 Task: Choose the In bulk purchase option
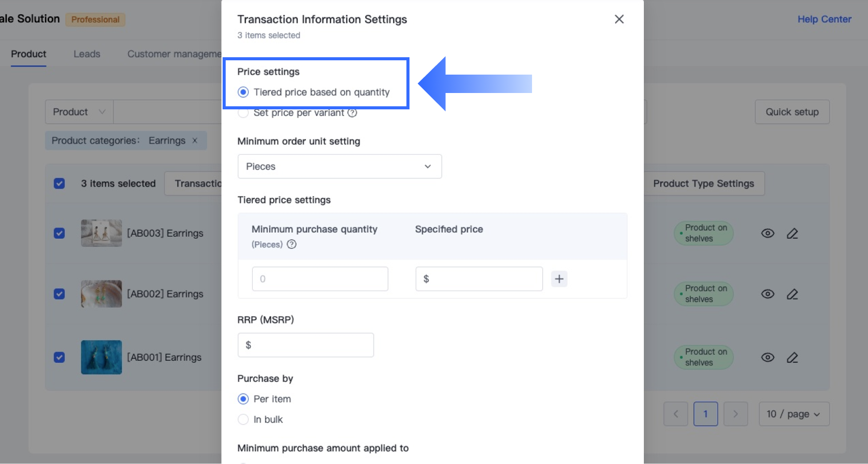point(244,420)
